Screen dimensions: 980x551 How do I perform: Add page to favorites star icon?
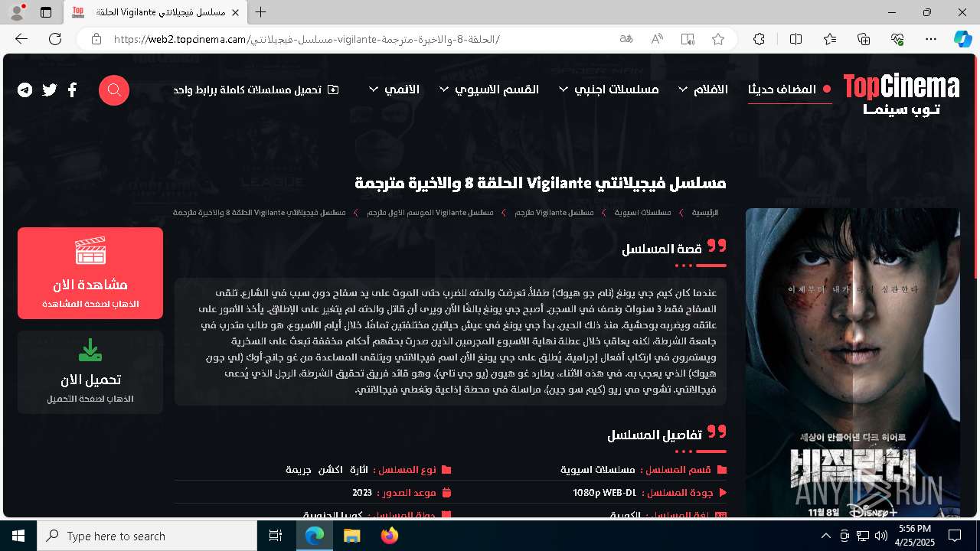pyautogui.click(x=718, y=39)
